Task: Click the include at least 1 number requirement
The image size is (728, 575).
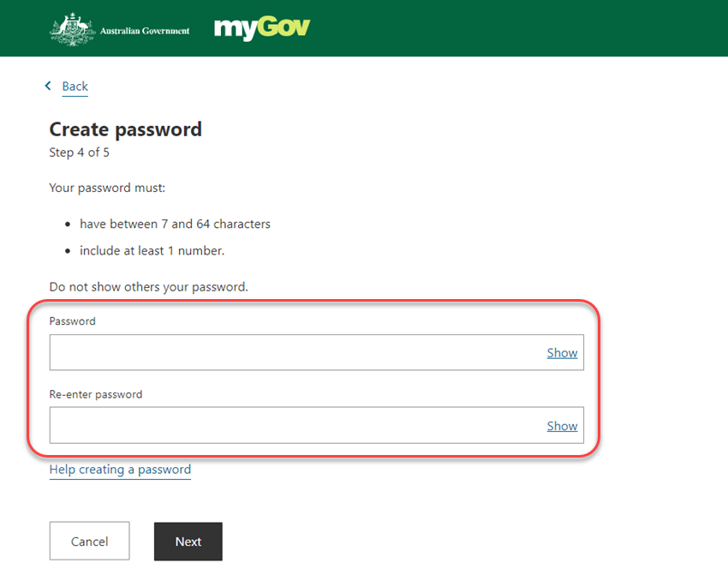Action: tap(152, 251)
